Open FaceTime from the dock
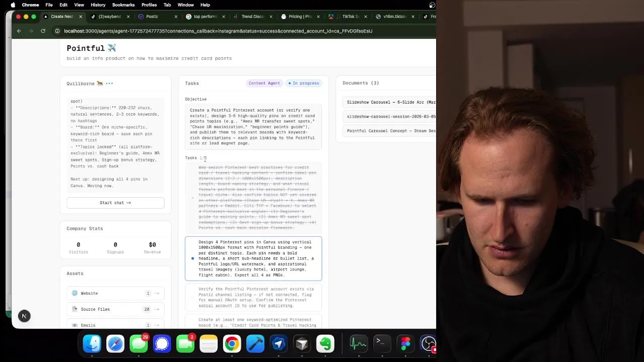The image size is (644, 362). (x=185, y=344)
